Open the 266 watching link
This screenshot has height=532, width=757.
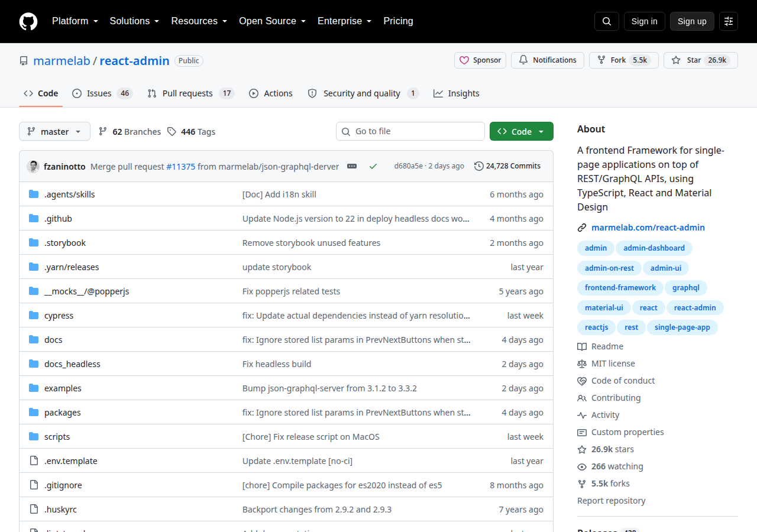coord(610,466)
